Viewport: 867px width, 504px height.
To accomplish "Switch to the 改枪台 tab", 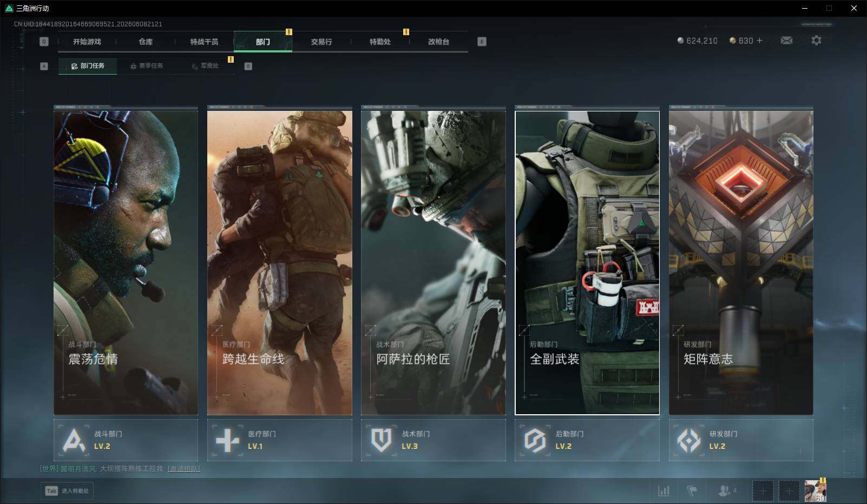I will click(438, 42).
